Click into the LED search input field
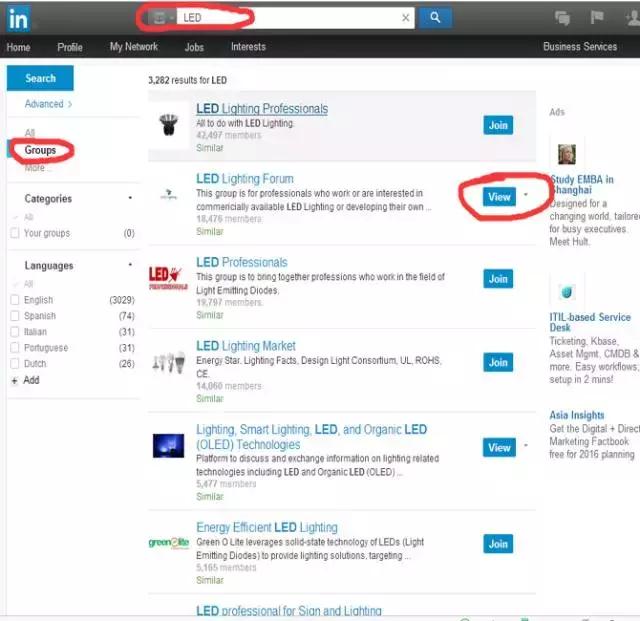 [290, 18]
